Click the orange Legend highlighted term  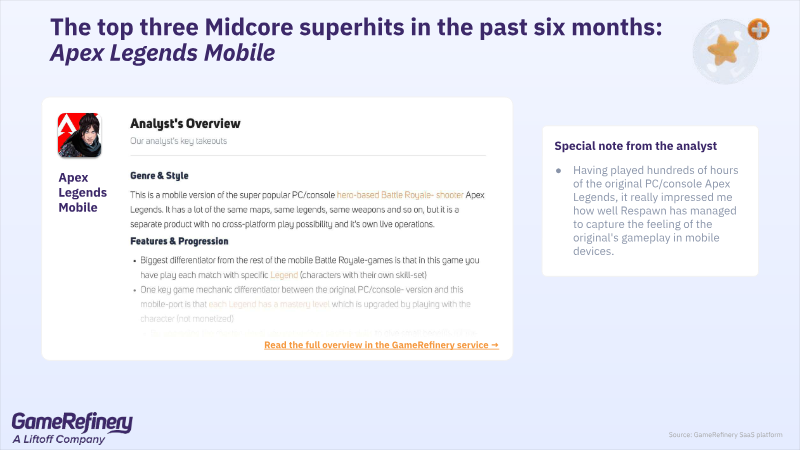click(x=284, y=275)
